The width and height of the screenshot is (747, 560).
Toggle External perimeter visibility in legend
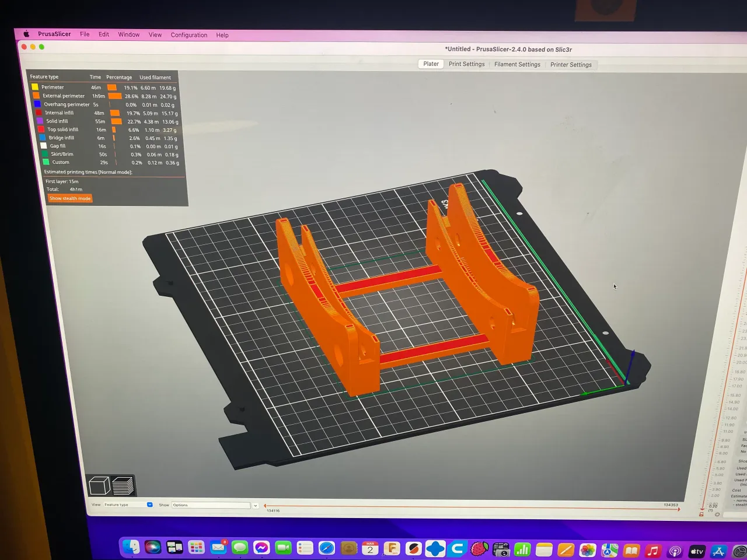(x=104, y=96)
